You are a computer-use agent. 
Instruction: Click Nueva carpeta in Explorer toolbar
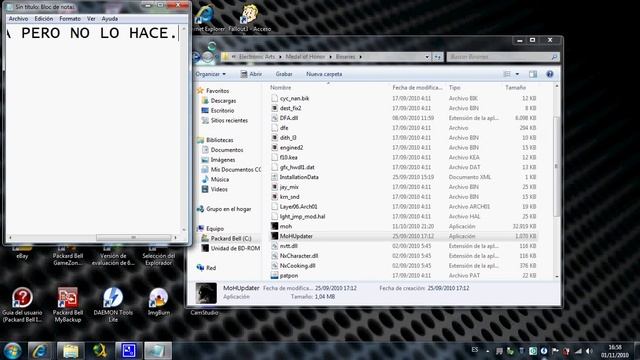[324, 74]
